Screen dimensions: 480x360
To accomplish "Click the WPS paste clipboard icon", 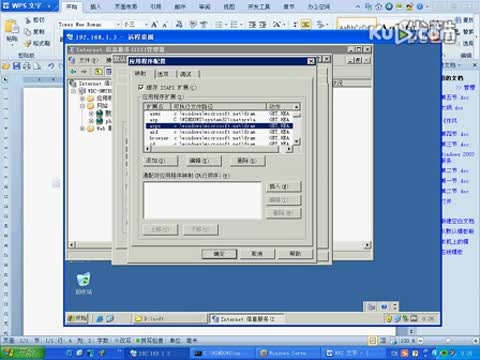I will pyautogui.click(x=12, y=27).
